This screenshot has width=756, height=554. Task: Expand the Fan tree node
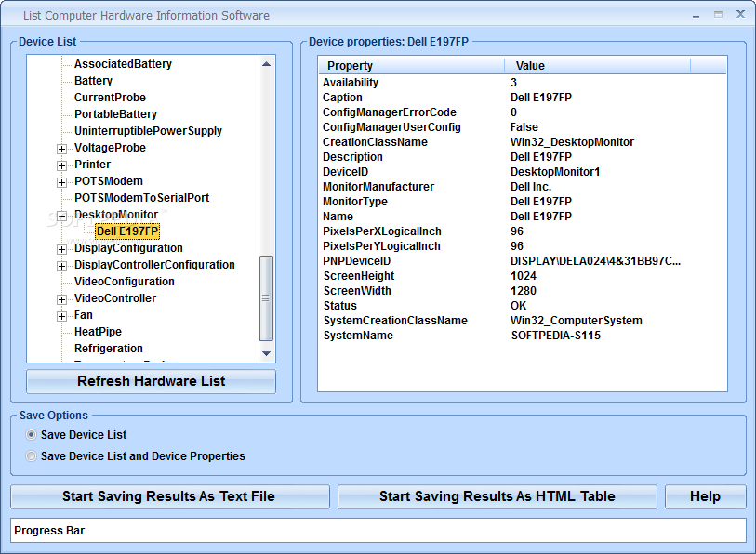[61, 316]
